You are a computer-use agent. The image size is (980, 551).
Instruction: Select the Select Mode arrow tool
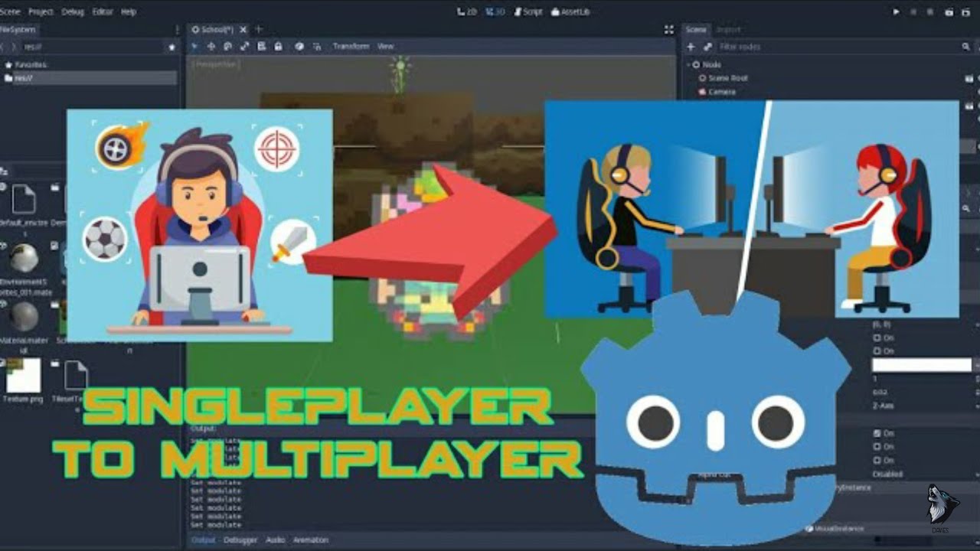pyautogui.click(x=194, y=47)
